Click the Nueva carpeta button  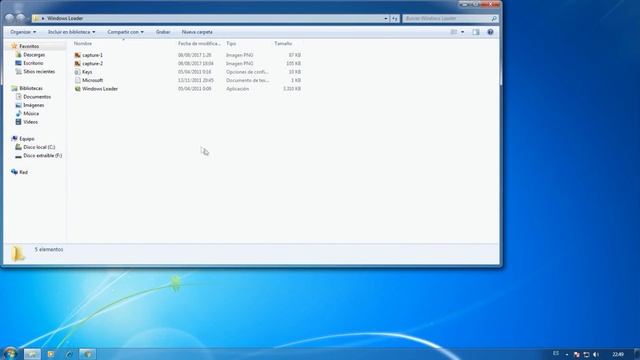(197, 32)
